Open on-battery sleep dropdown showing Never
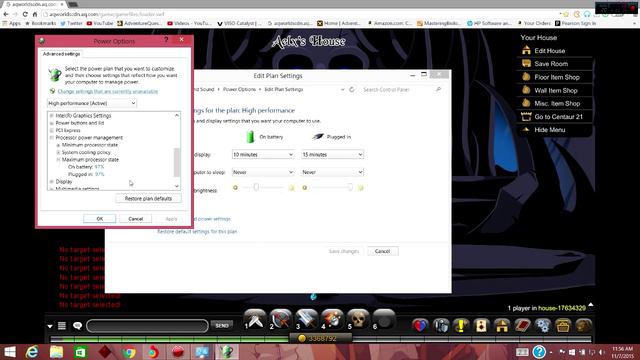This screenshot has width=640, height=360. point(263,172)
